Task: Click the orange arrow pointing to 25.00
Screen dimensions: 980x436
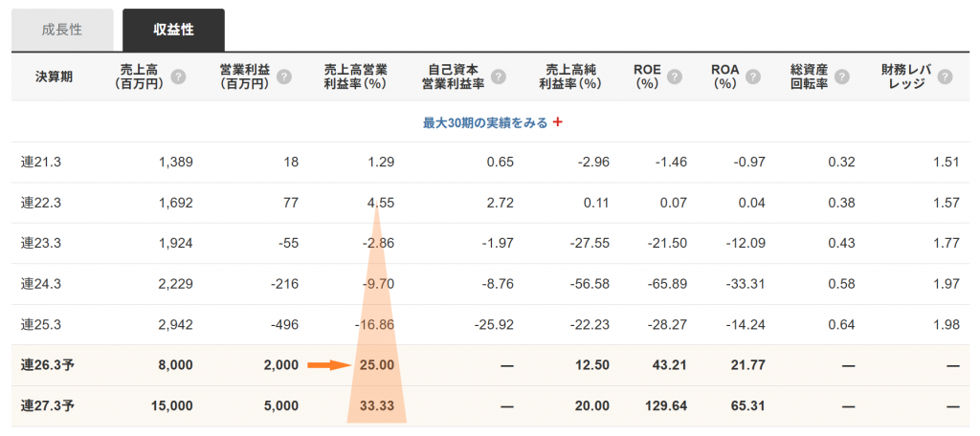Action: pos(331,365)
